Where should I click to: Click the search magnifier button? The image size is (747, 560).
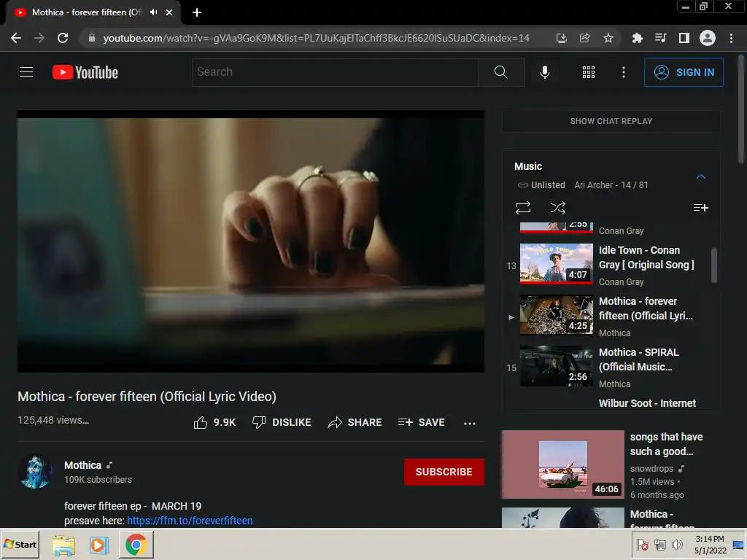(x=500, y=72)
